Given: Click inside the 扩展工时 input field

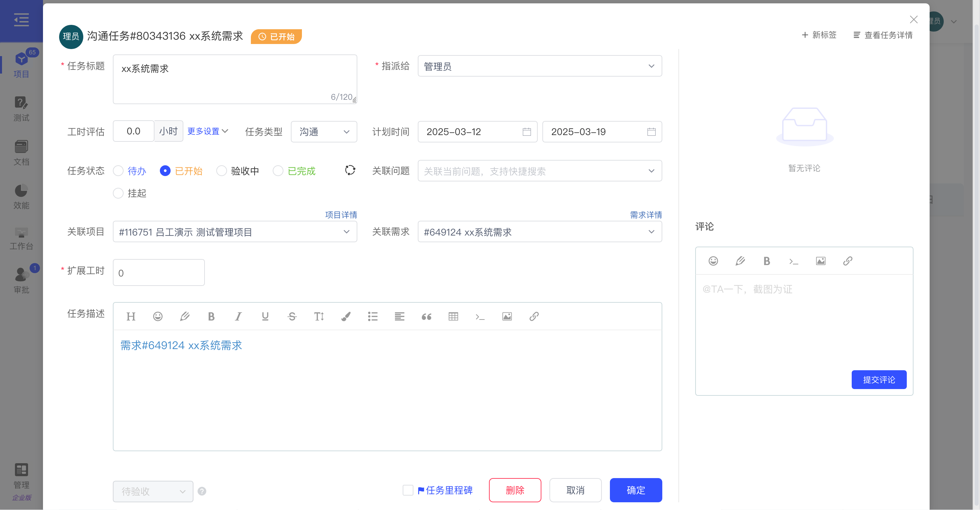Looking at the screenshot, I should (x=158, y=272).
